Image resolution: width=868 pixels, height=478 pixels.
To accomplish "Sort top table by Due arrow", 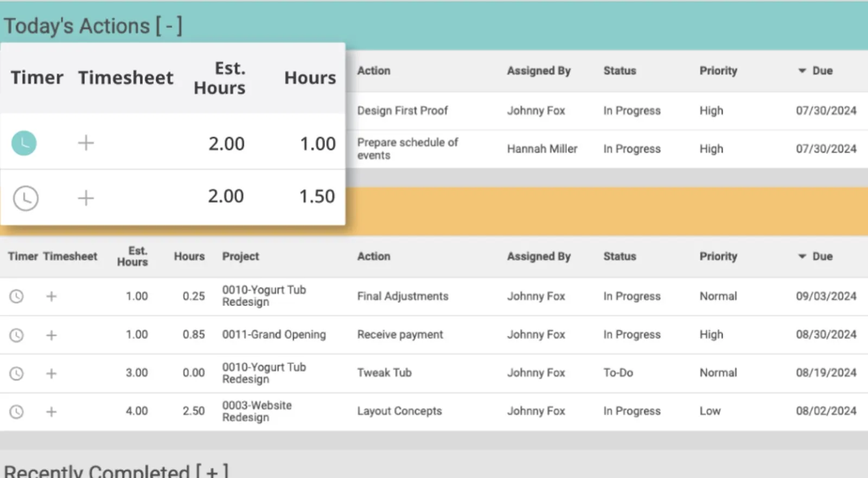I will (802, 71).
